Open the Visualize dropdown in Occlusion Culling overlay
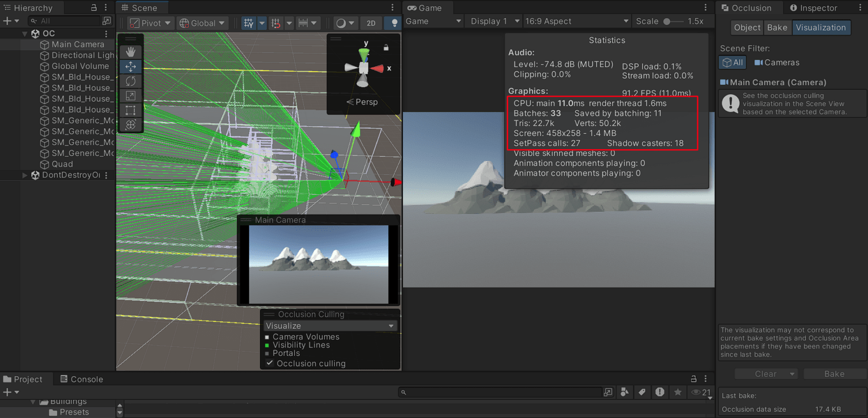Viewport: 868px width, 418px height. pyautogui.click(x=330, y=325)
